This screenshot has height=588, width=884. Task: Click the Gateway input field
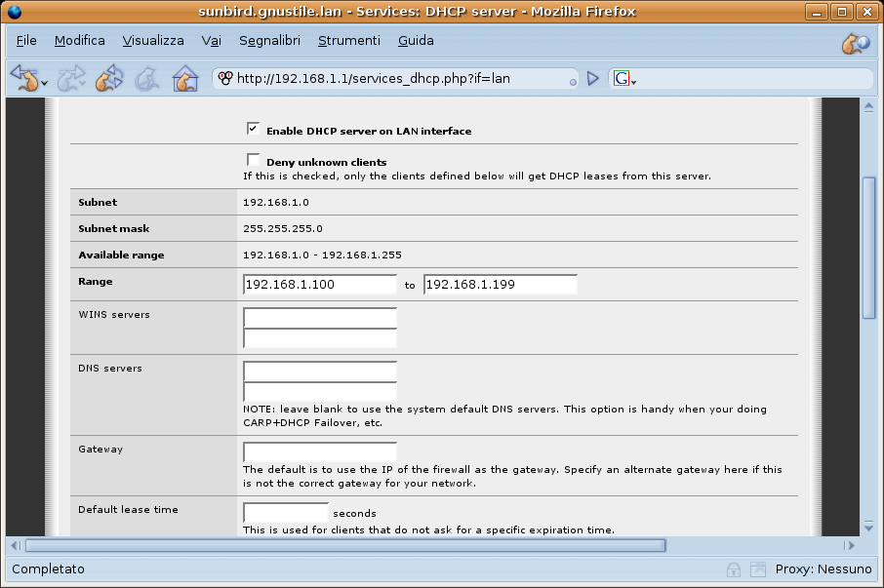click(319, 451)
